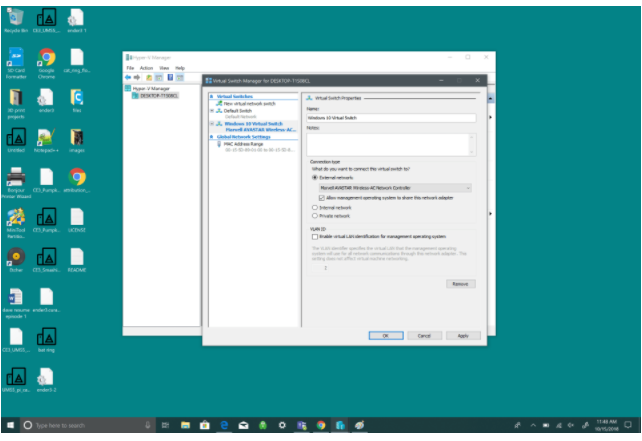This screenshot has height=441, width=642.
Task: Open the Help menu in Hyper-V Manager
Action: [x=180, y=68]
